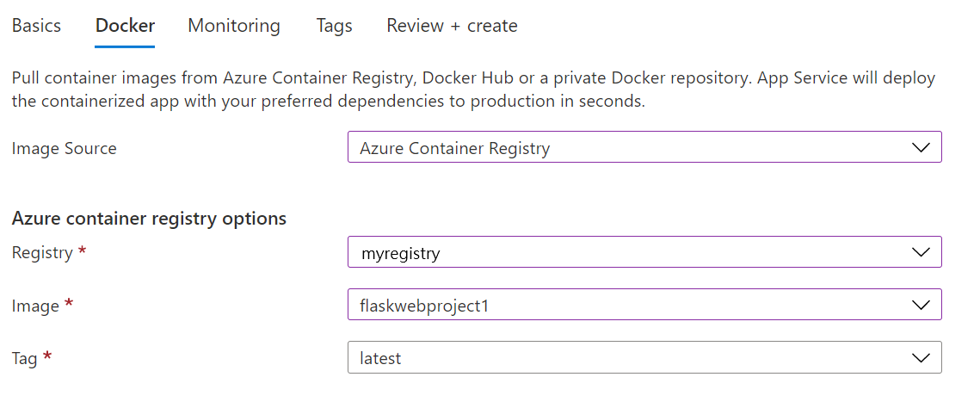This screenshot has height=408, width=980.
Task: Click the chevron icon beside myregistry
Action: pyautogui.click(x=921, y=252)
